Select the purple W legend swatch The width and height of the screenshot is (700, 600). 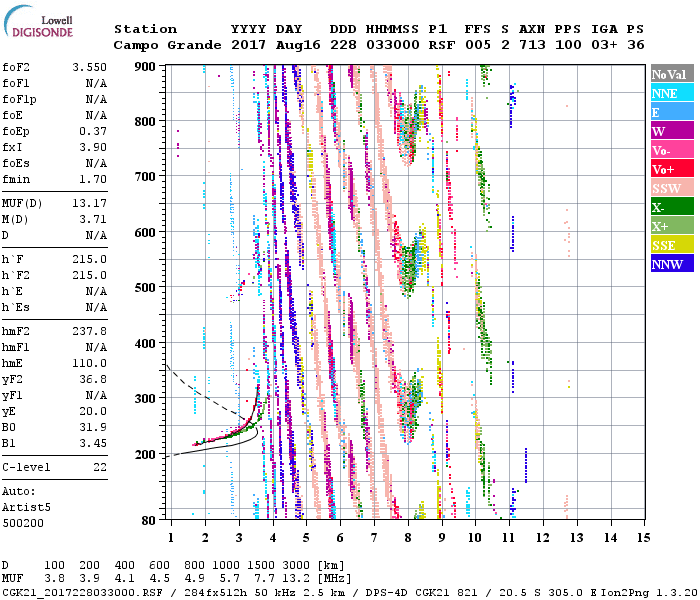click(x=672, y=131)
